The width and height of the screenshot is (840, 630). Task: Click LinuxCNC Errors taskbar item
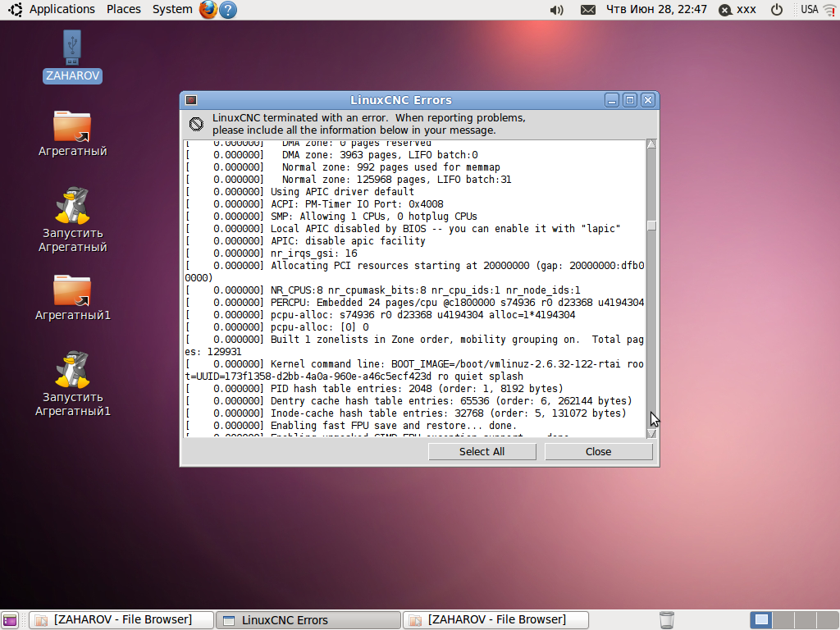[x=308, y=620]
